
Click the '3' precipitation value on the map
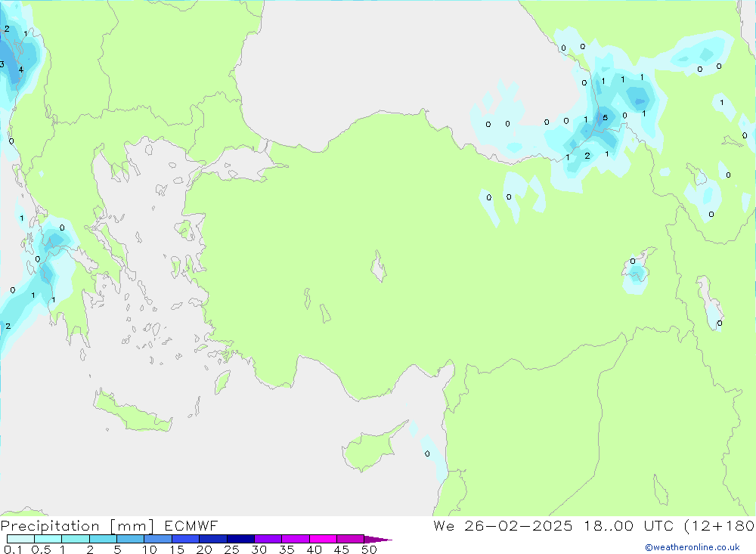pyautogui.click(x=2, y=64)
